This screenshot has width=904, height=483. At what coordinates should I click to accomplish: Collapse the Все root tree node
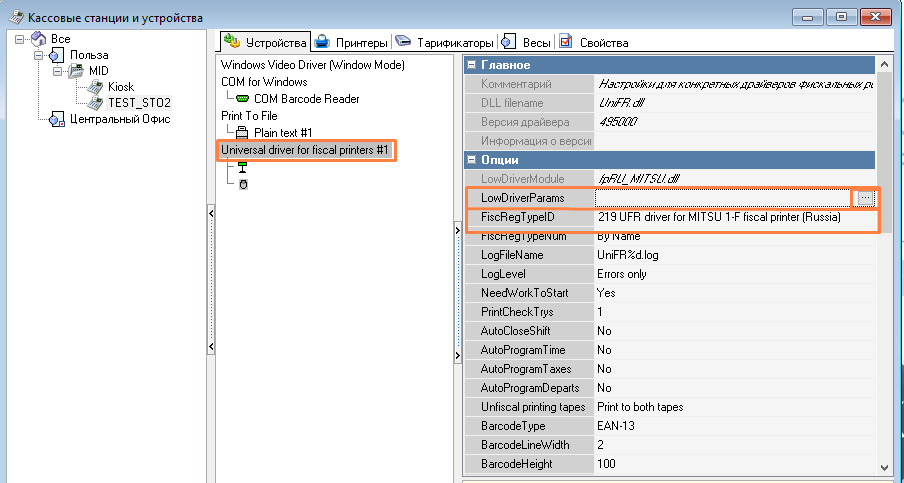tap(21, 39)
